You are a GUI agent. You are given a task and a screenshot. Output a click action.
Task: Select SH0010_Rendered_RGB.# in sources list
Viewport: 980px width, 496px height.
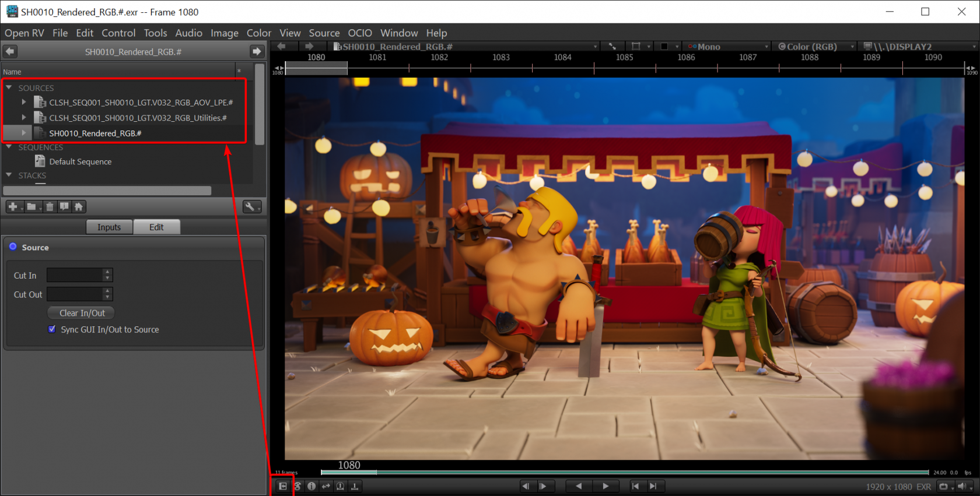coord(95,133)
